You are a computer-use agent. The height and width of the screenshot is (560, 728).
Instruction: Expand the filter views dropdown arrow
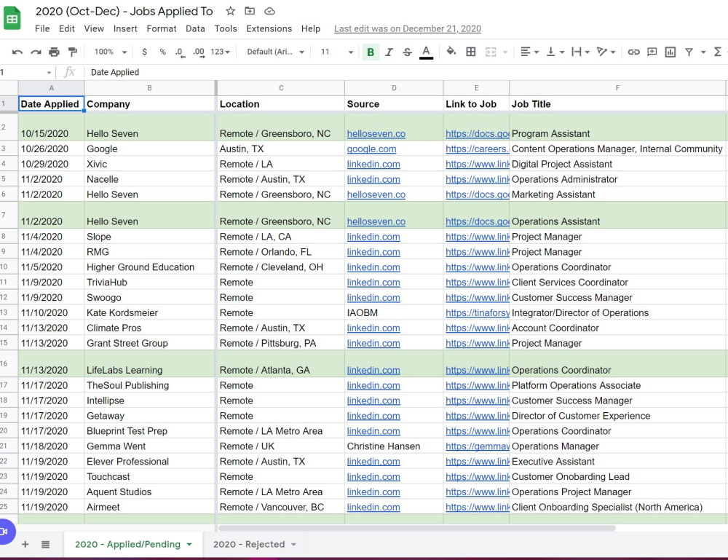[703, 52]
